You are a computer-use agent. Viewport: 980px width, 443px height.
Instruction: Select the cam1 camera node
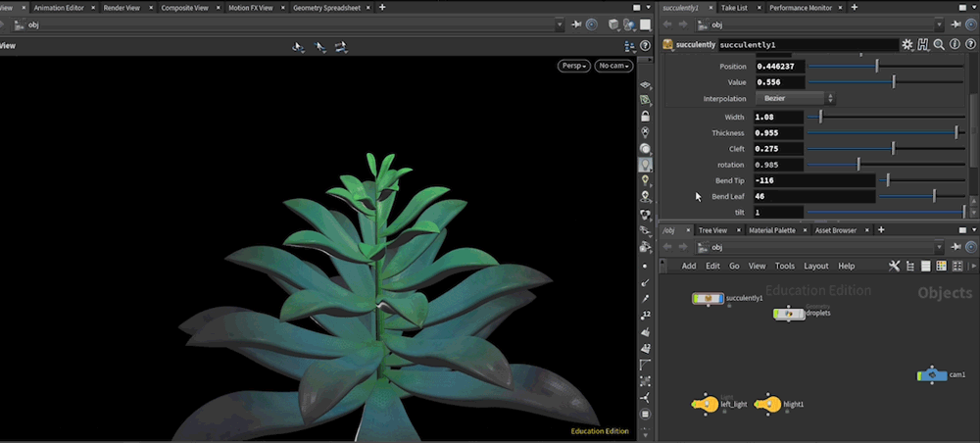(932, 375)
